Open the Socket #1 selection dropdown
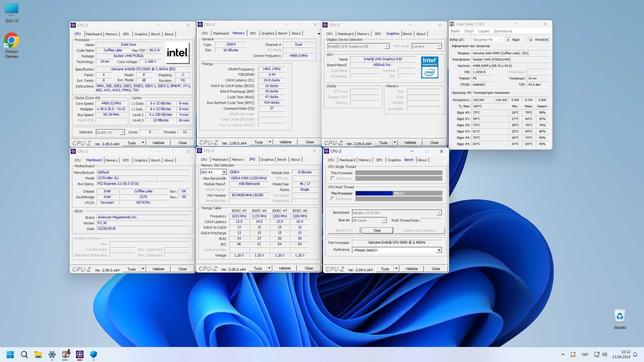 coord(110,132)
